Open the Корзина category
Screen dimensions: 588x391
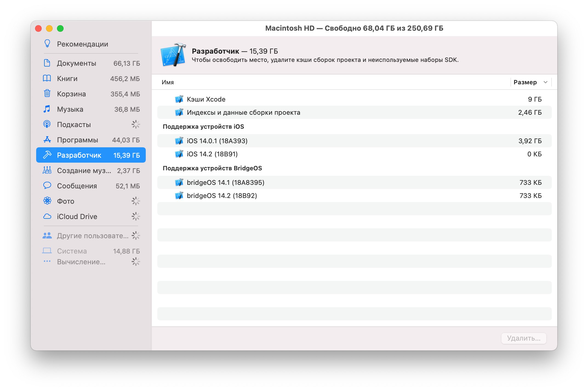(x=91, y=94)
